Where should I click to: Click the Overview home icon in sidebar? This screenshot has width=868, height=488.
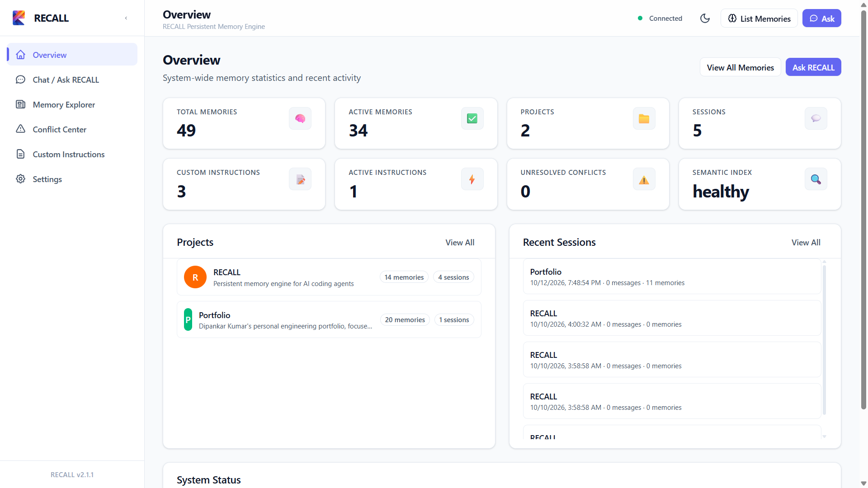pyautogui.click(x=20, y=55)
